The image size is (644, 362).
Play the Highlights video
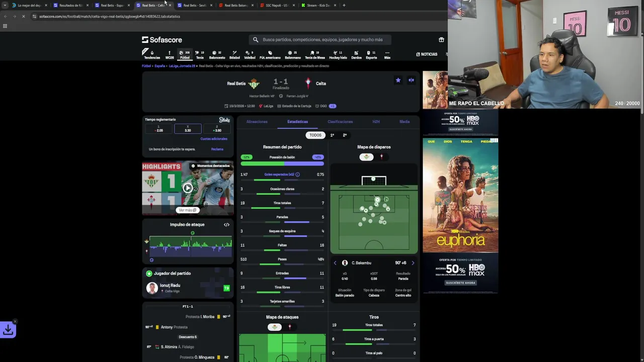pos(188,188)
